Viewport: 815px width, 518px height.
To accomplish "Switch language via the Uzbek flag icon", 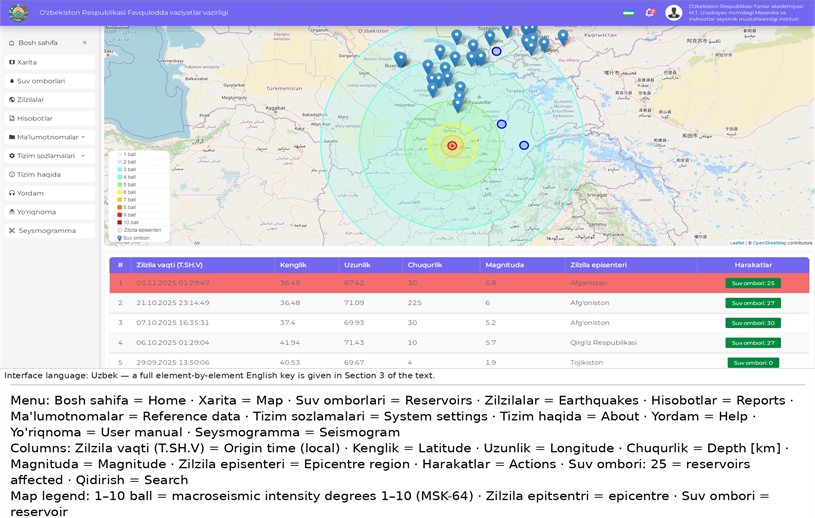I will coord(628,12).
